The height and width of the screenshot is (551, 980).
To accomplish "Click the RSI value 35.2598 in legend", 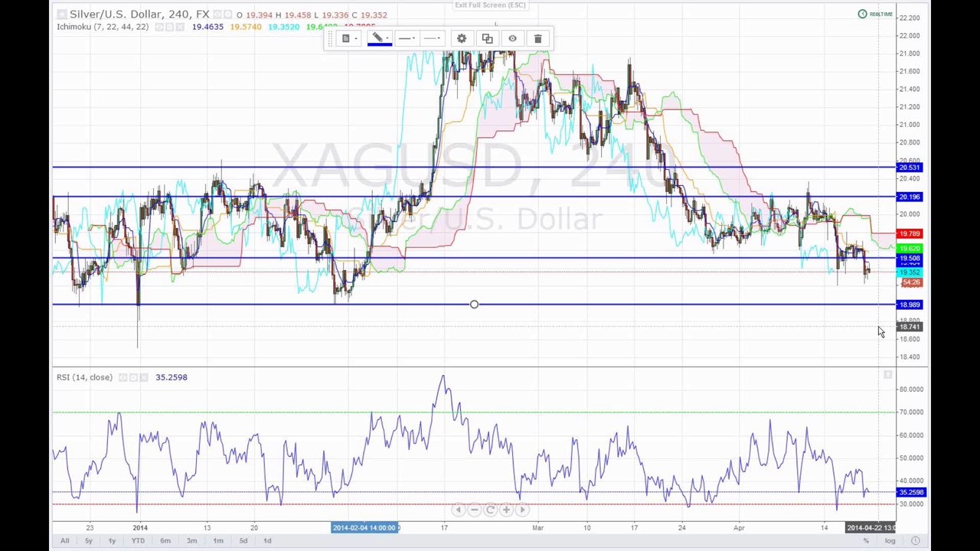I will click(171, 377).
